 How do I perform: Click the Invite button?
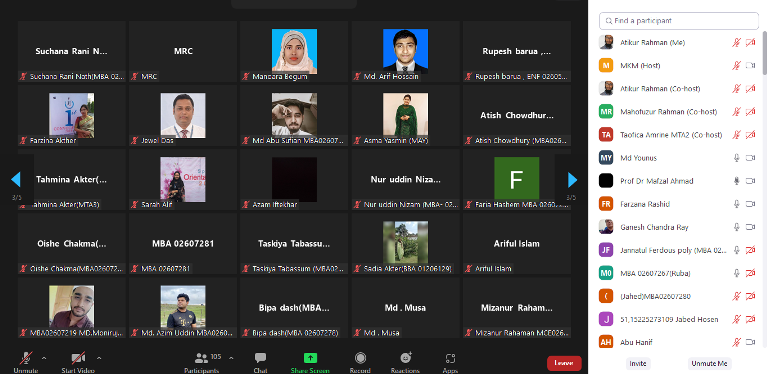coord(638,364)
